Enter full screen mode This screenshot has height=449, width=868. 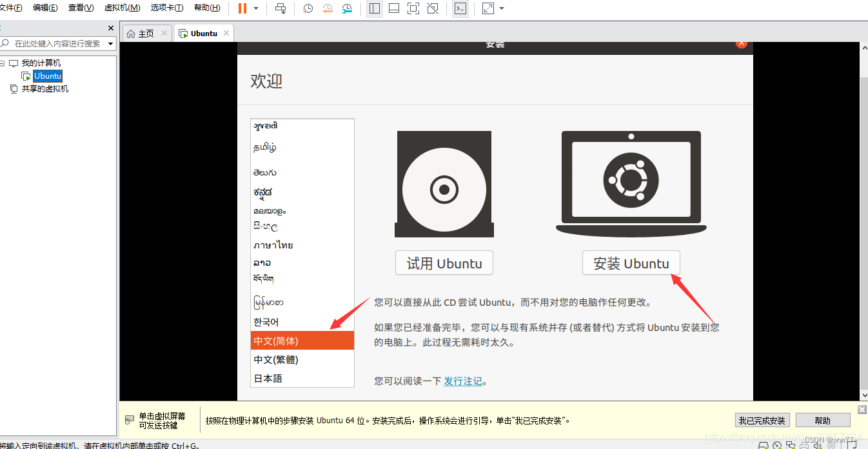(x=413, y=8)
